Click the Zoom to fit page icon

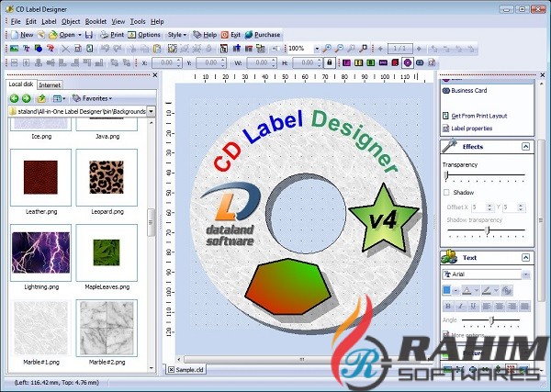[364, 49]
